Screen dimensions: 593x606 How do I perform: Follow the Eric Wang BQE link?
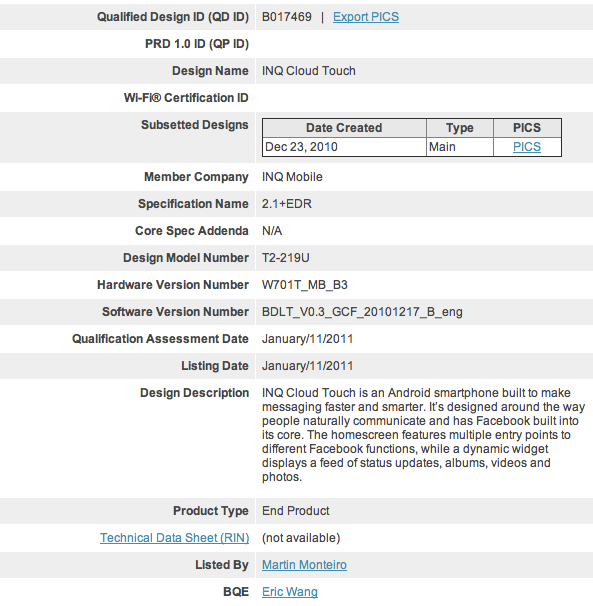pos(290,592)
